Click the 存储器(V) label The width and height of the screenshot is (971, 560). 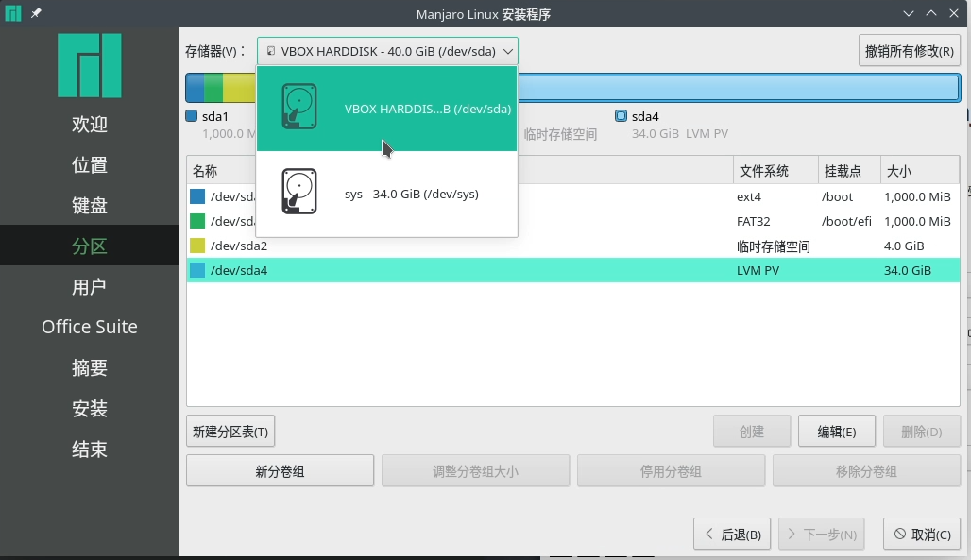pos(215,51)
